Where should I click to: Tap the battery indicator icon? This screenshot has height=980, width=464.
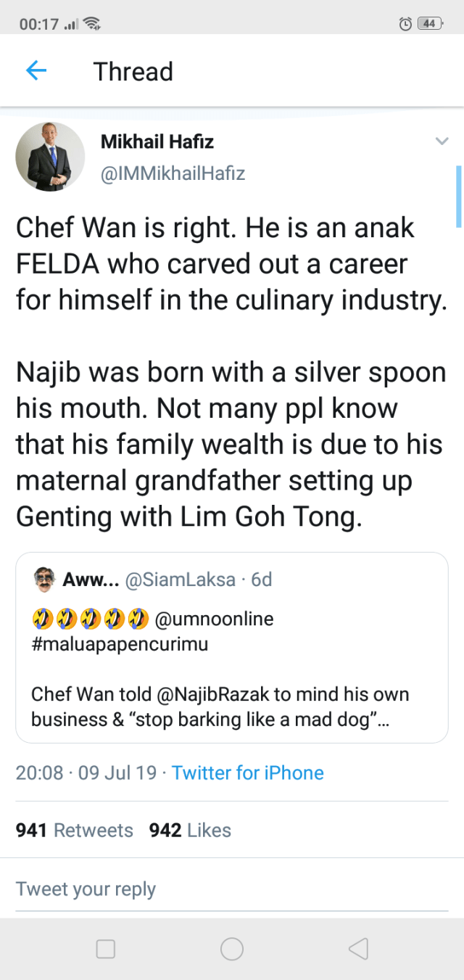[x=429, y=24]
